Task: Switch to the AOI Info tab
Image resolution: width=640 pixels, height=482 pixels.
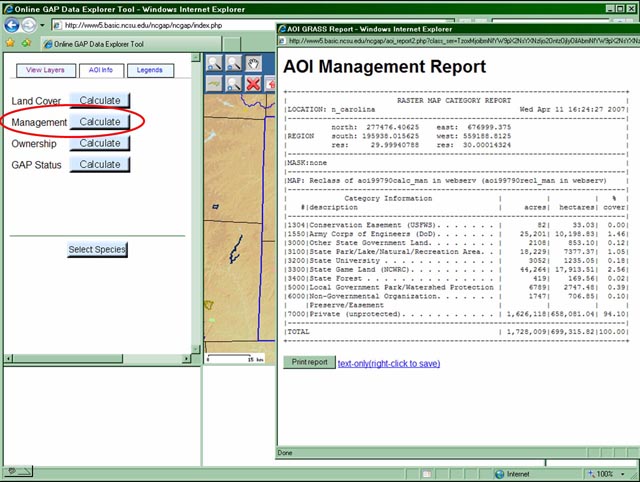Action: (101, 70)
